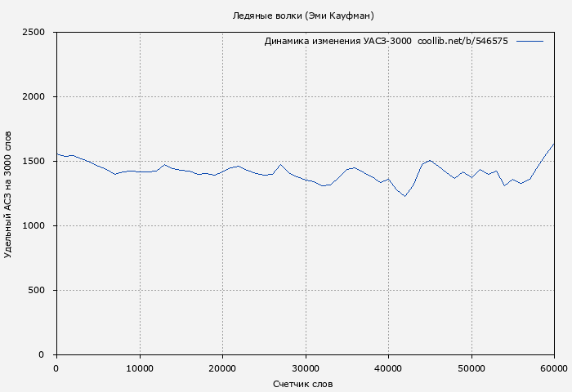Click the line's lowest dip near 42000 words
The image size is (572, 392).
click(404, 196)
